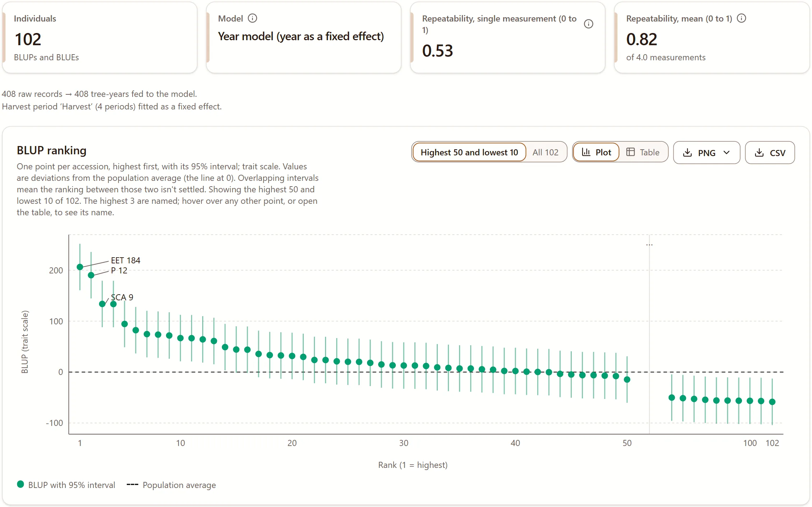Click the CSV download arrow icon

coord(759,152)
